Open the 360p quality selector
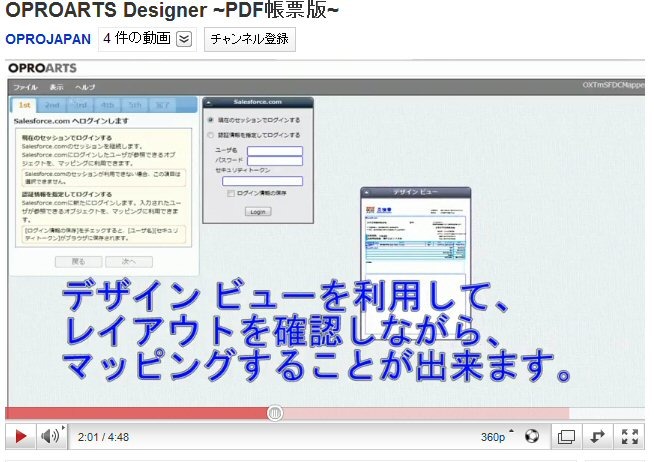Viewport: 654px width, 462px height. point(497,437)
